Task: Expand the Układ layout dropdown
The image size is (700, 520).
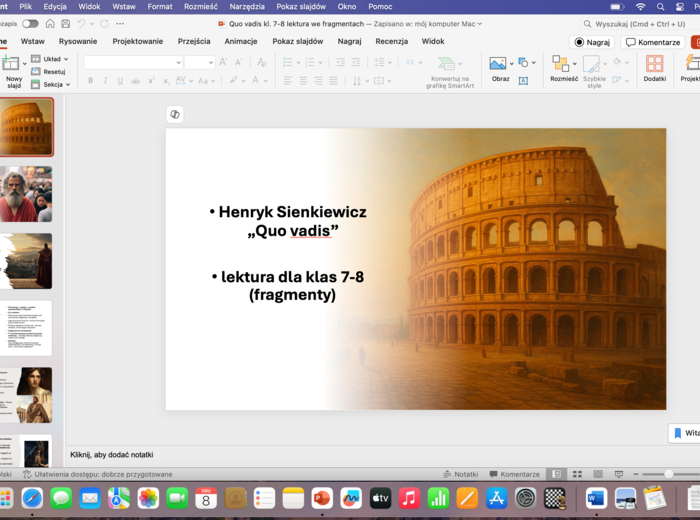Action: (50, 59)
